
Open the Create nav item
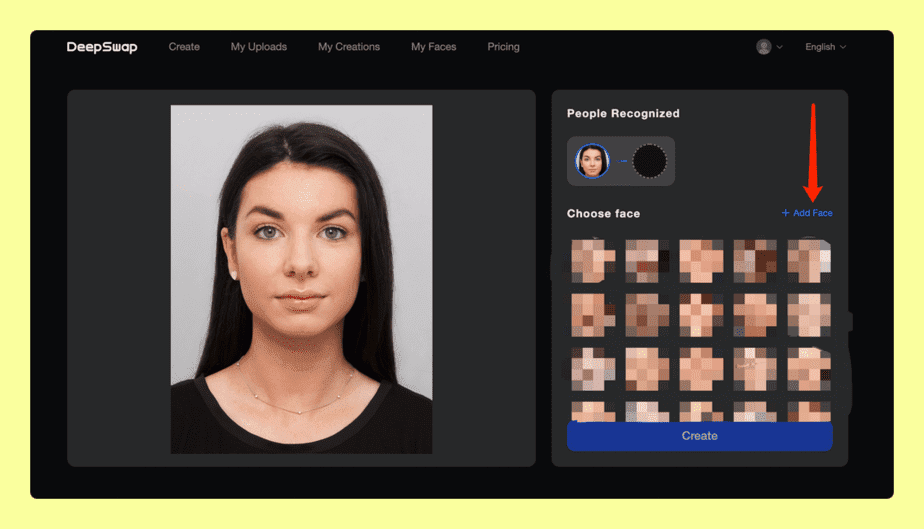point(184,47)
